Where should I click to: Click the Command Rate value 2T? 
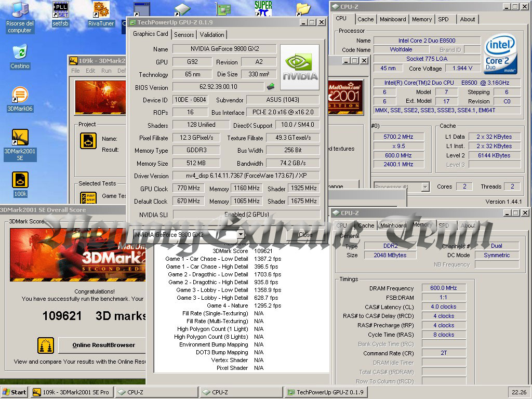pyautogui.click(x=444, y=353)
